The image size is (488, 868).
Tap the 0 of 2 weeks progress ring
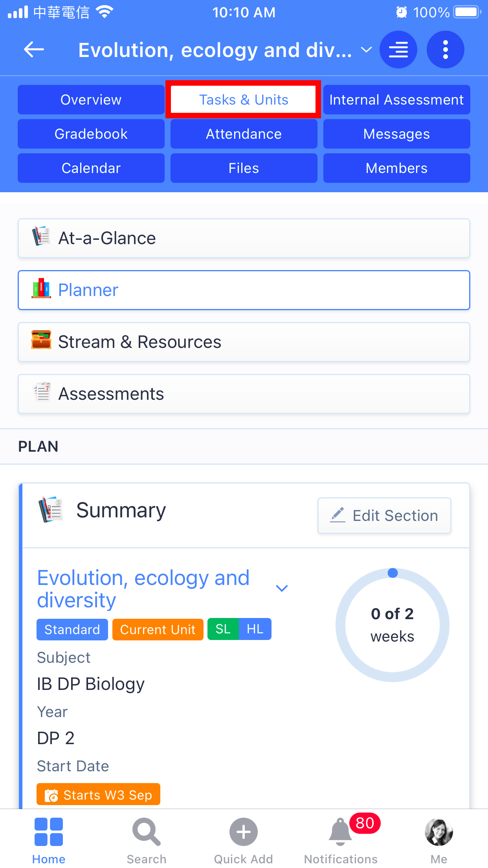pyautogui.click(x=392, y=625)
